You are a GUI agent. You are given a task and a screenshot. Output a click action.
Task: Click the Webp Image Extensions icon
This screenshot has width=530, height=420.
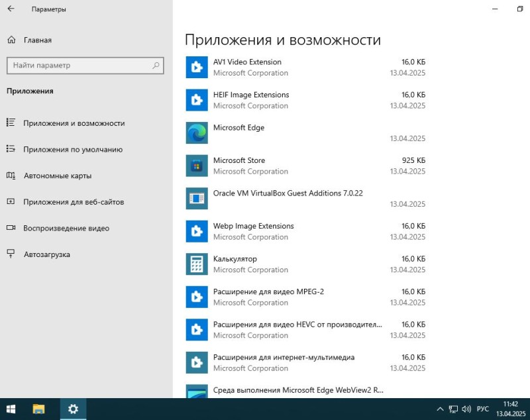click(x=197, y=231)
